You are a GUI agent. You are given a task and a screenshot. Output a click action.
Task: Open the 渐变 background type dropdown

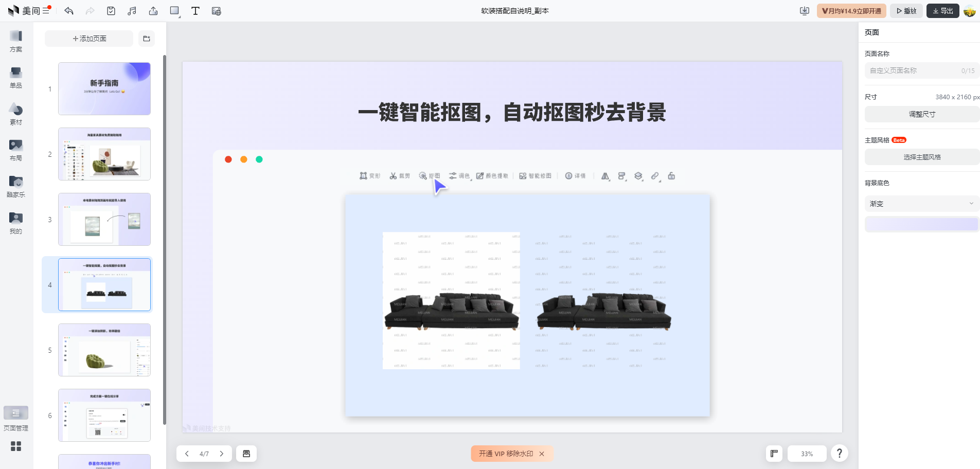(922, 204)
